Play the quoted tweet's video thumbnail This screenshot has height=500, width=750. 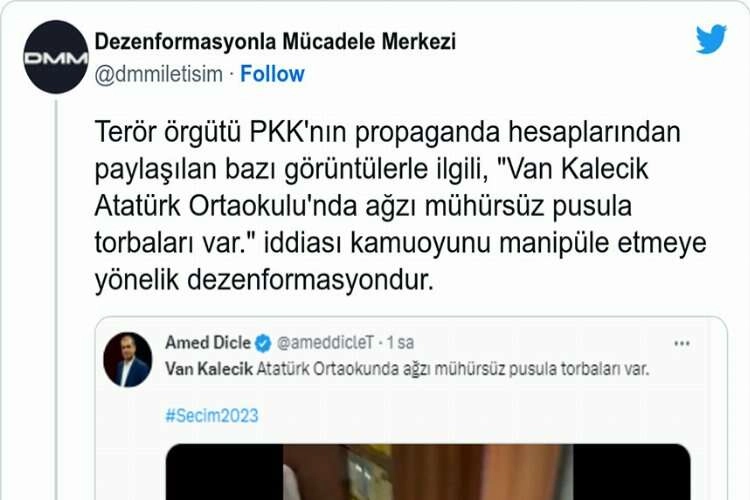[428, 472]
